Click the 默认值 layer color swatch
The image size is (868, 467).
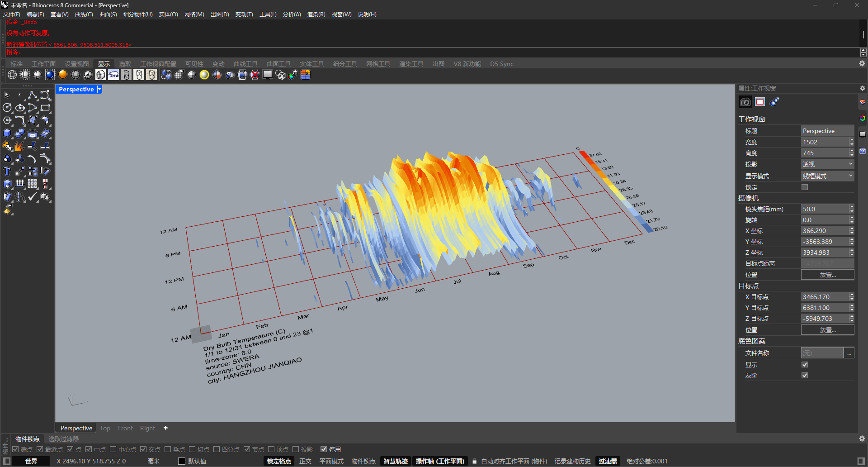coord(182,461)
